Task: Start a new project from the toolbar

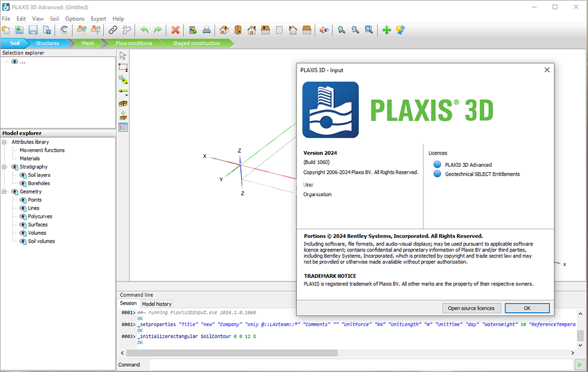Action: [6, 29]
